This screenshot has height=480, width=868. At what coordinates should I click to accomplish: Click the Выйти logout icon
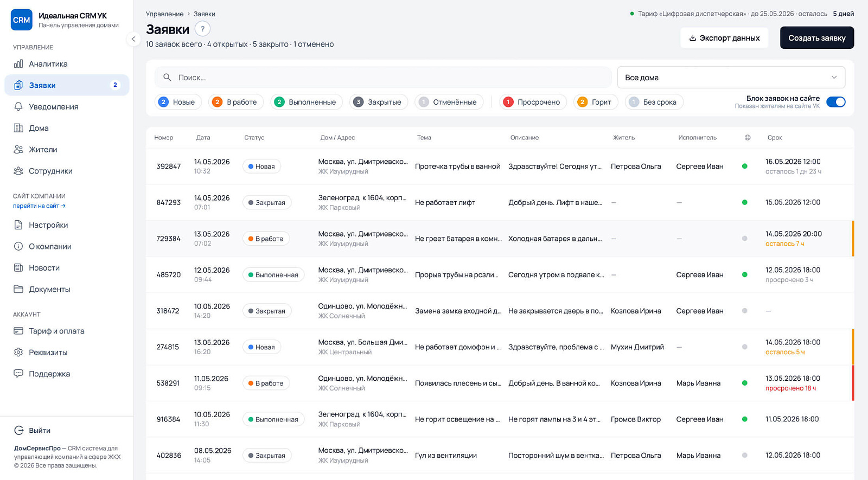[18, 431]
